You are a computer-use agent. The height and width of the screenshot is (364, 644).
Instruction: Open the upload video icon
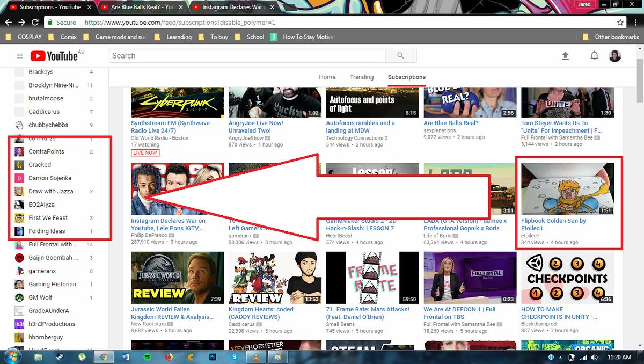coord(565,56)
